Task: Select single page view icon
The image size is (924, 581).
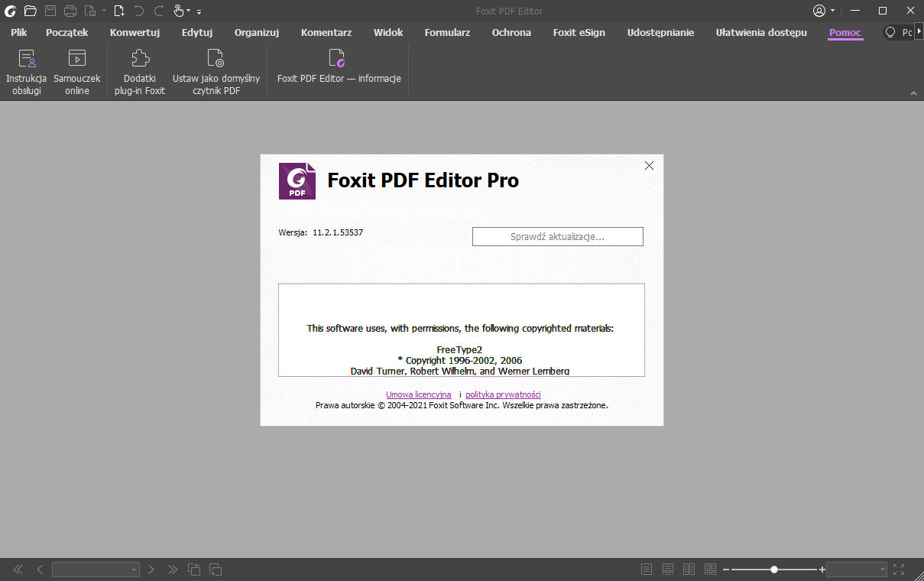Action: [x=647, y=570]
